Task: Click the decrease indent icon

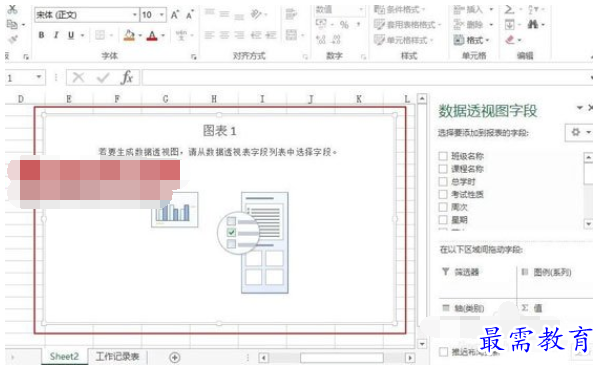Action: click(x=256, y=35)
